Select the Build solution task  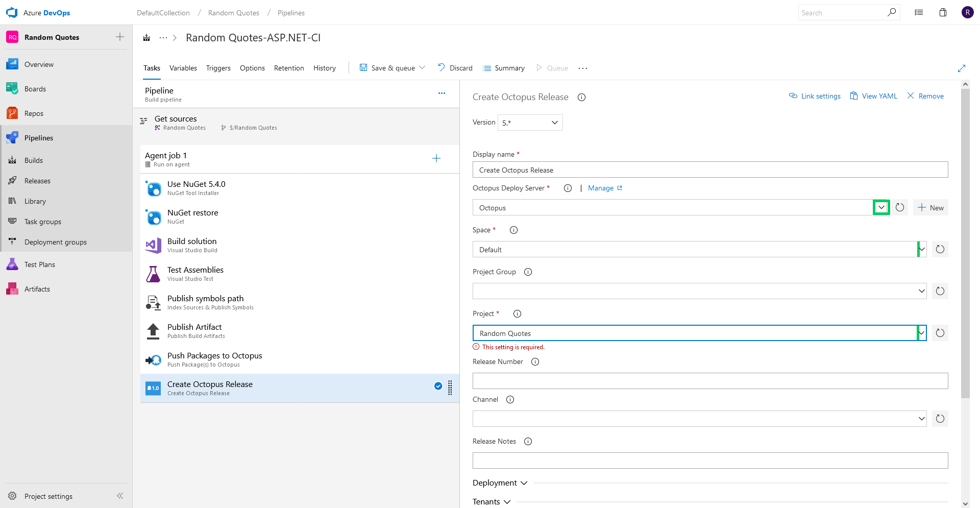(x=300, y=245)
